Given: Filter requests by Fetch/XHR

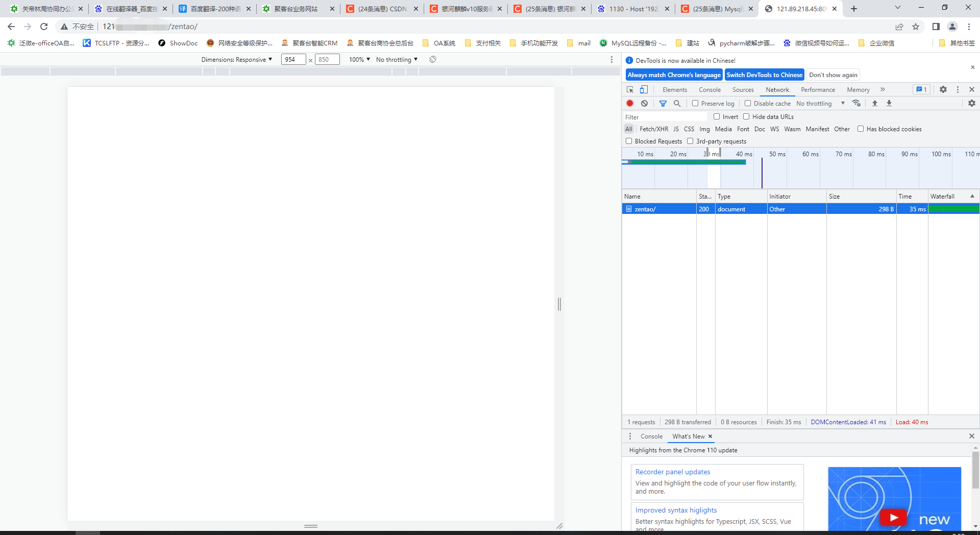Looking at the screenshot, I should [654, 129].
